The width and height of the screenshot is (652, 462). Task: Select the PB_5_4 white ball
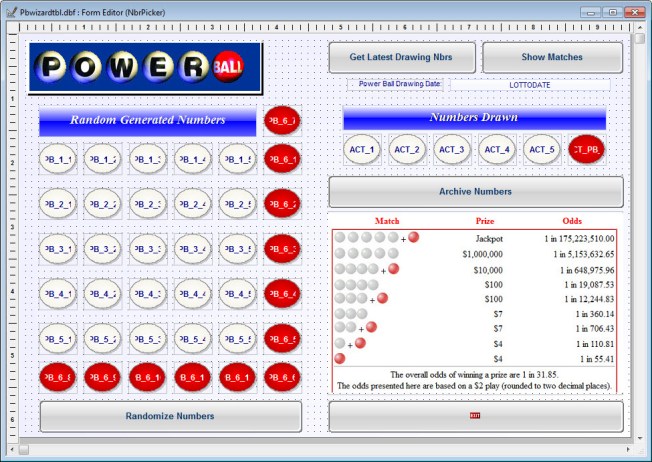click(x=193, y=339)
